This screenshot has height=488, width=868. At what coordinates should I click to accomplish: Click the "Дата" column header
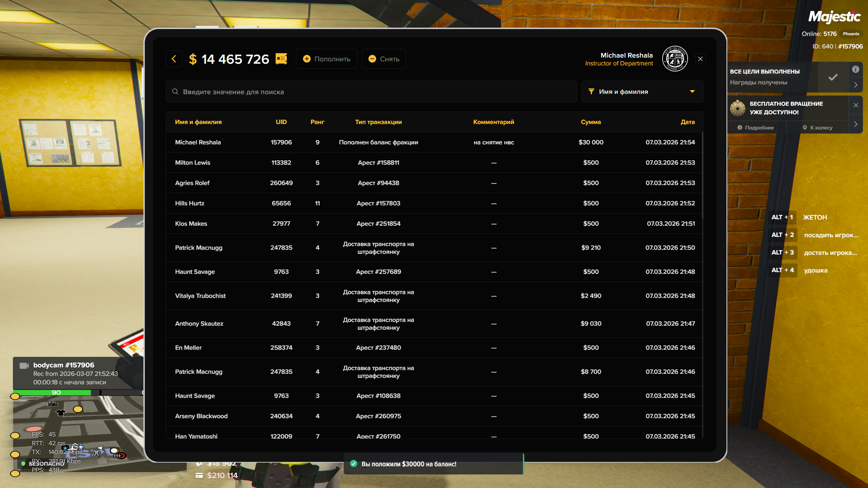coord(687,122)
